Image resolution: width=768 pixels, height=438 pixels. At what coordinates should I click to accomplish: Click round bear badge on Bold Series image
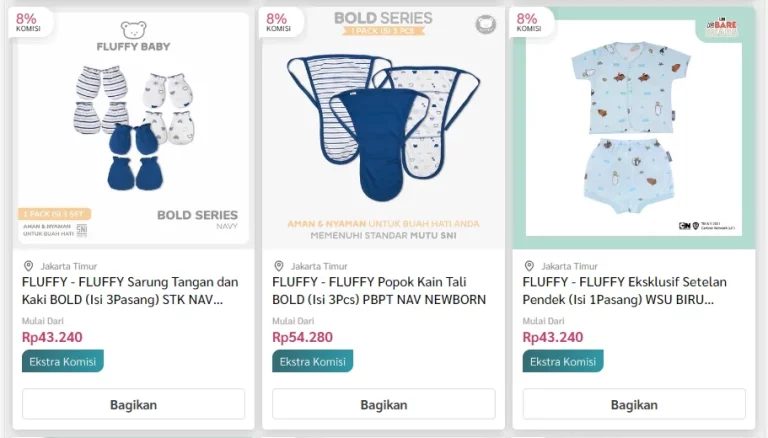coord(485,24)
